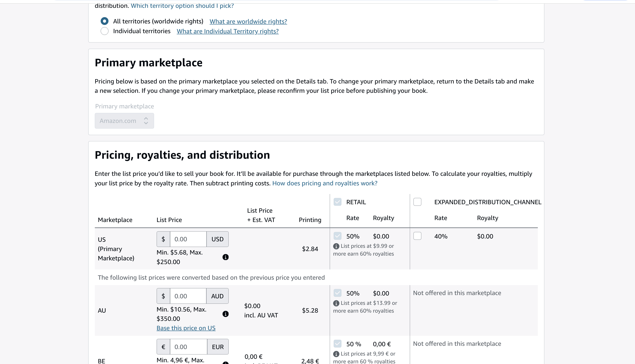Open 'What are Individual Territory rights?' link
Screen dimensions: 635x364
228,31
